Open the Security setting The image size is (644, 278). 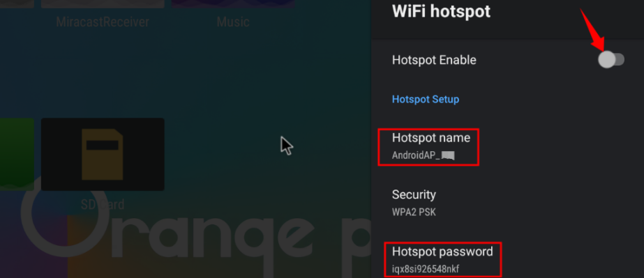[508, 203]
